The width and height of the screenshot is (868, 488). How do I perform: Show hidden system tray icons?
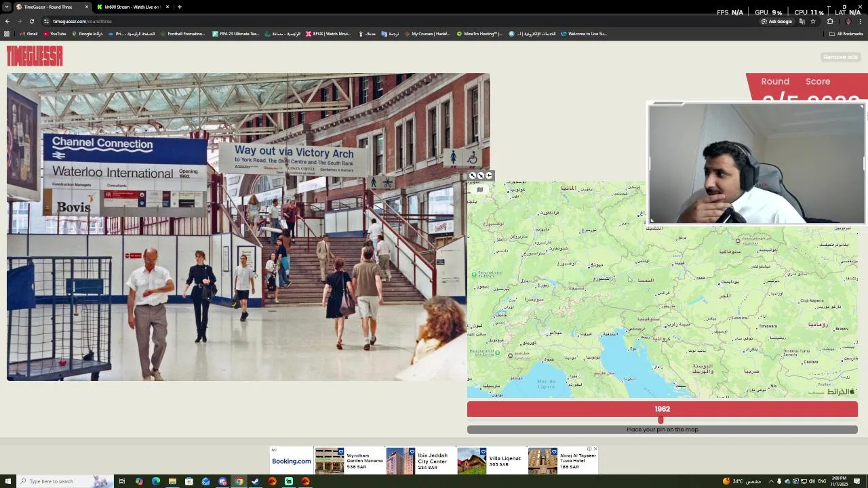click(x=771, y=481)
